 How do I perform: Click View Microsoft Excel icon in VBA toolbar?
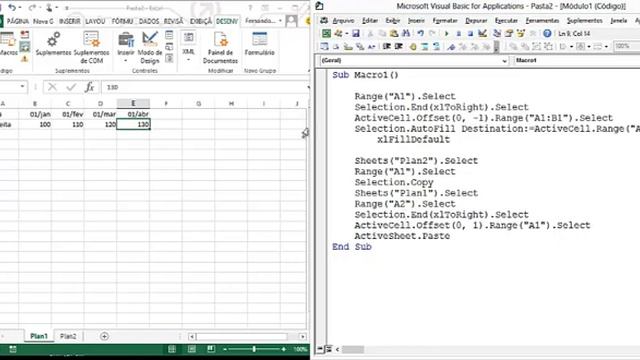(326, 33)
